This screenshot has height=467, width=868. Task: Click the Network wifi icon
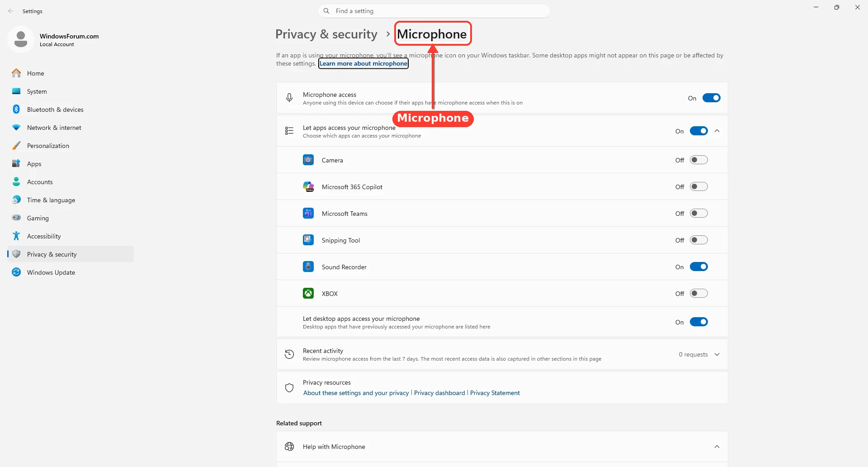pos(16,127)
